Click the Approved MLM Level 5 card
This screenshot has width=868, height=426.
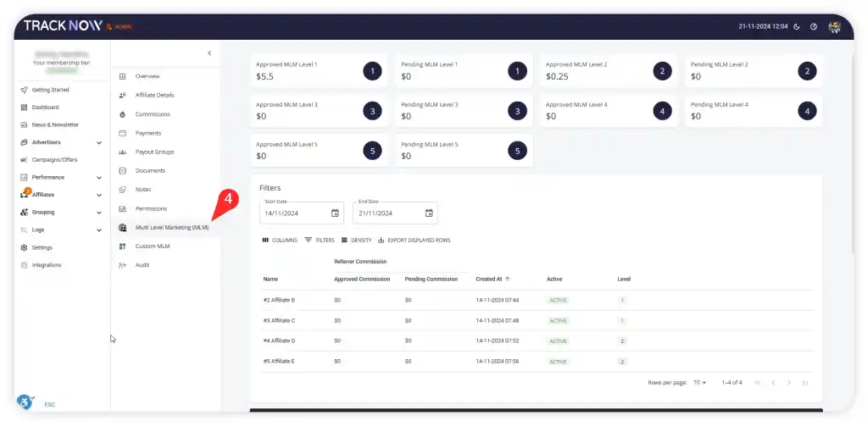pyautogui.click(x=319, y=151)
